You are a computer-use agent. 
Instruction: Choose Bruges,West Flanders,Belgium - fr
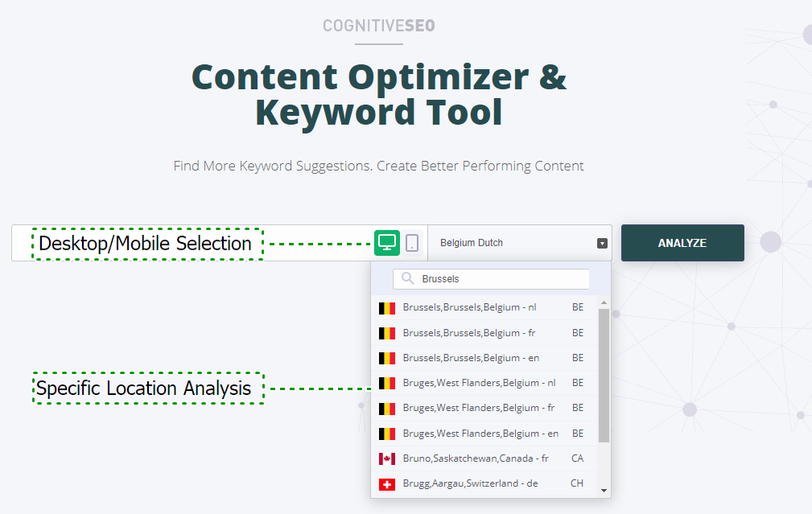[x=484, y=408]
